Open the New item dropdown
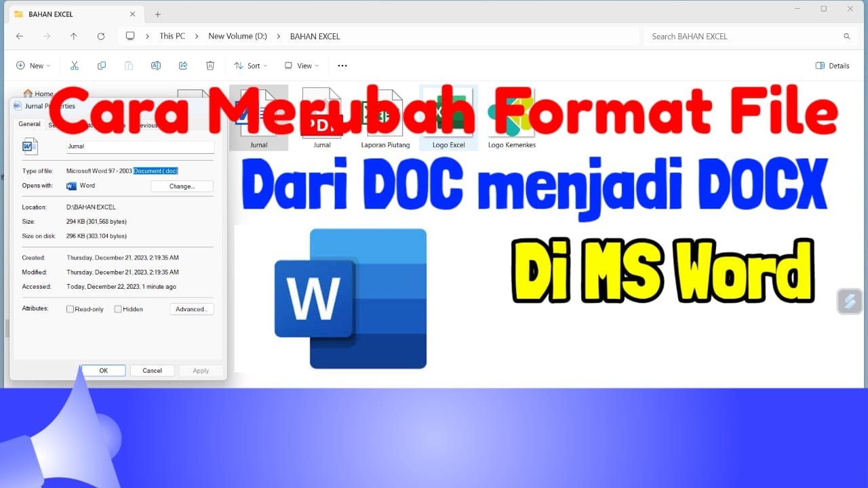Image resolution: width=868 pixels, height=488 pixels. tap(33, 66)
